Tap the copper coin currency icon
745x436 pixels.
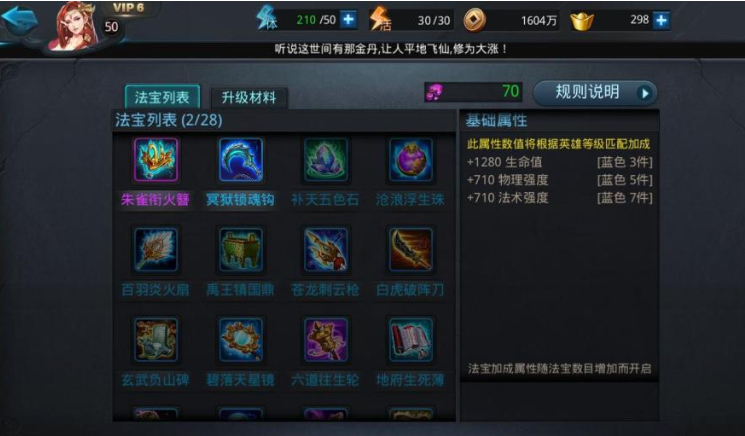coord(474,21)
